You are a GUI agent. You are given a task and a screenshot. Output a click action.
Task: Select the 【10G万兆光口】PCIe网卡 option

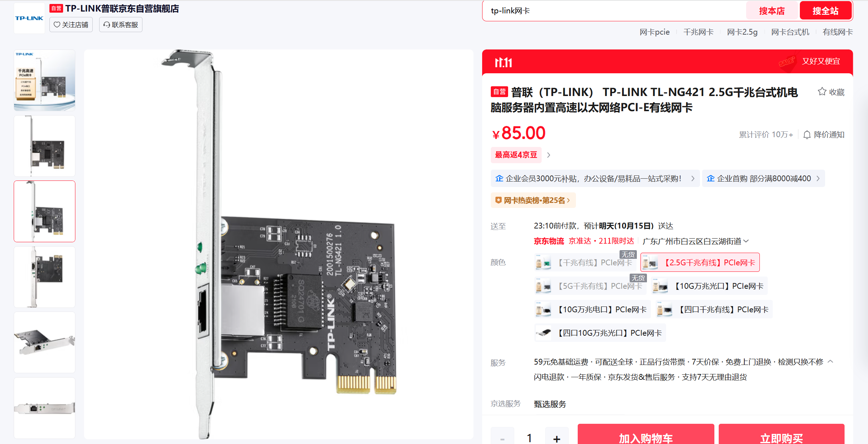tap(709, 286)
